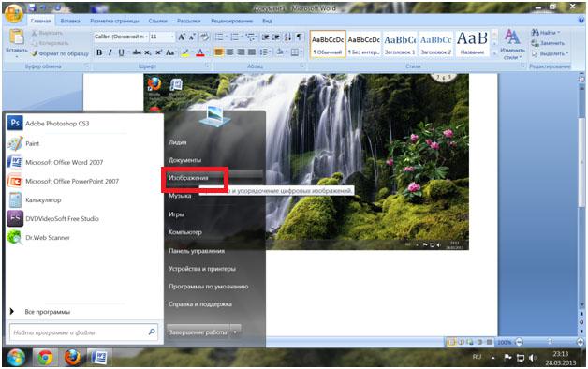This screenshot has width=588, height=369.
Task: Click the Decrease Indent icon
Action: click(x=265, y=37)
